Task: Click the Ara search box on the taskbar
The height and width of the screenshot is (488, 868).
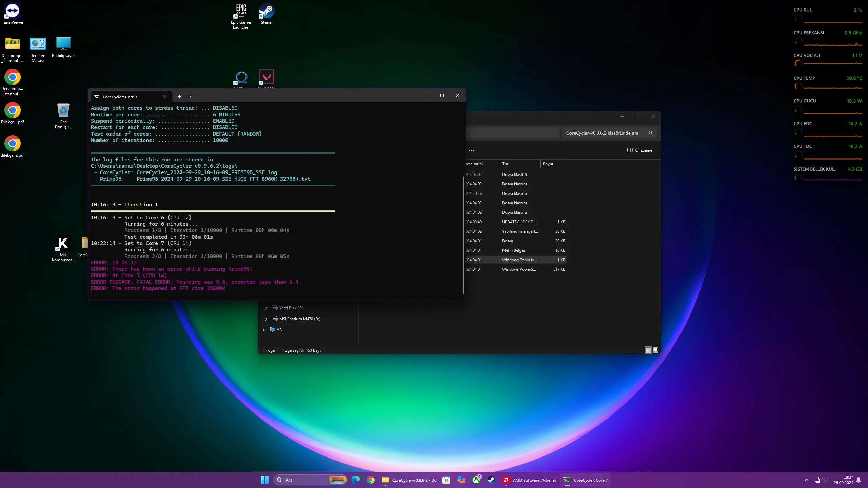Action: [x=310, y=480]
